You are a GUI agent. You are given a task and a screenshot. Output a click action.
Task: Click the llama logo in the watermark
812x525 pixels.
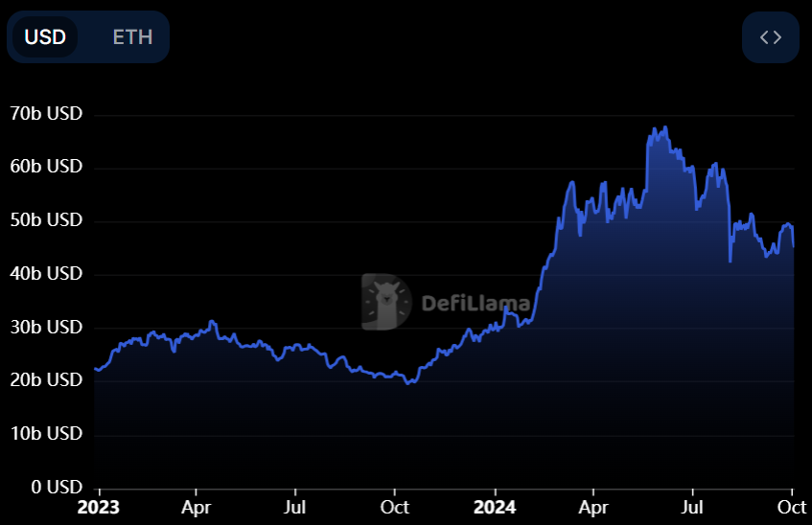pyautogui.click(x=385, y=302)
